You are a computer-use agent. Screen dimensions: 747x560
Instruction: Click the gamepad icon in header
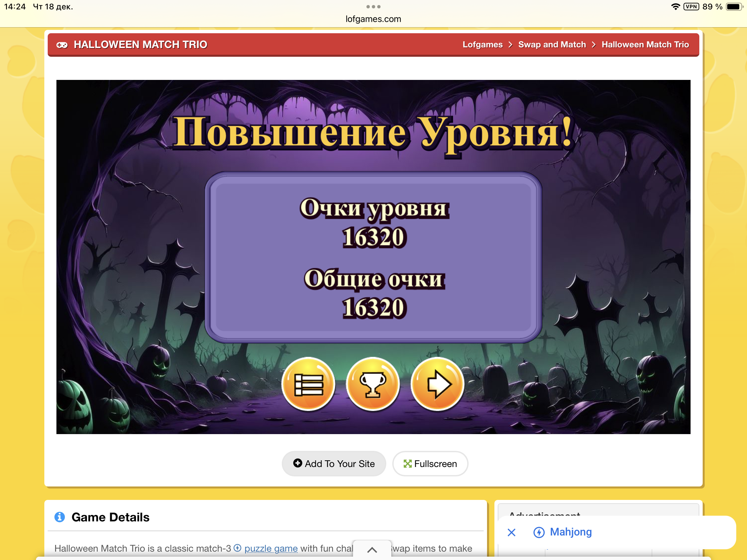click(x=62, y=45)
